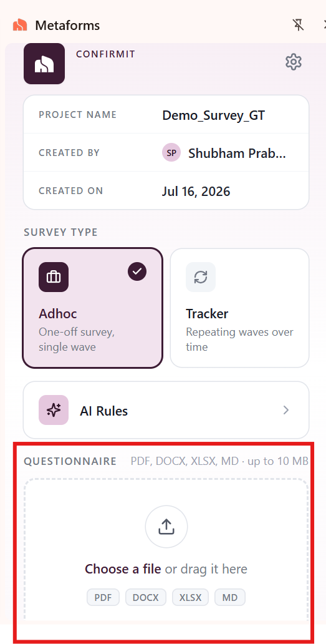Screen dimensions: 326x644
Task: Click the MD format chip
Action: pos(230,597)
